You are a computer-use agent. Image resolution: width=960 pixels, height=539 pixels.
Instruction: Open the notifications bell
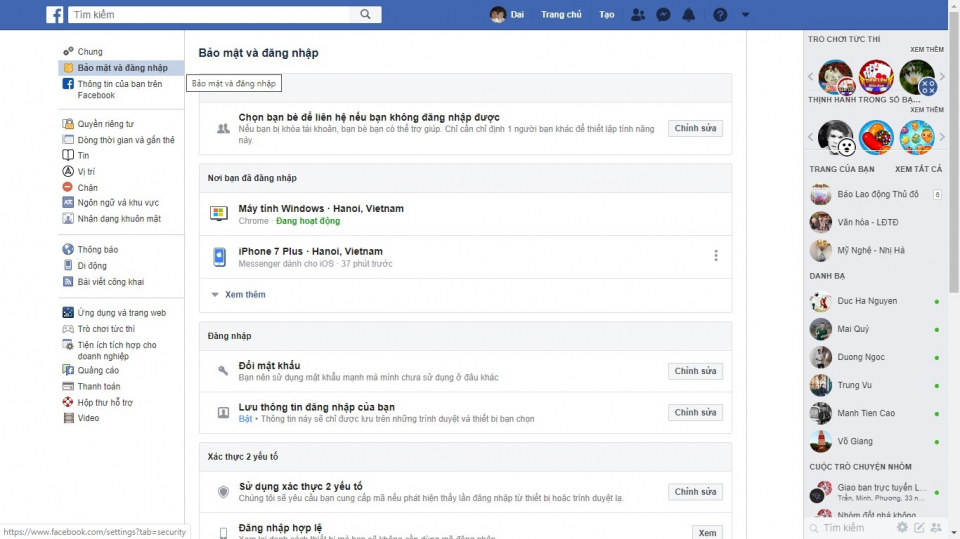tap(688, 15)
